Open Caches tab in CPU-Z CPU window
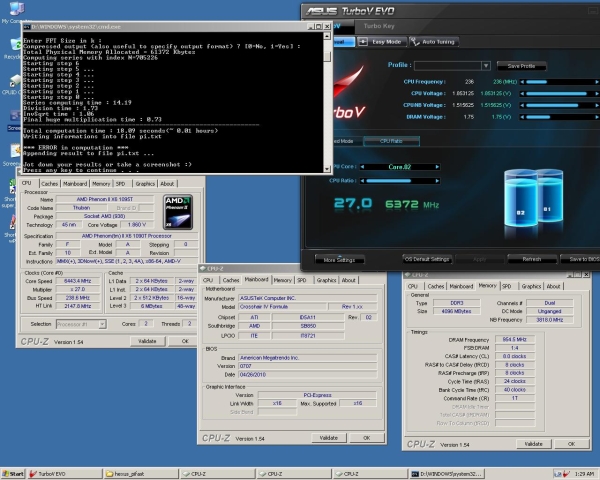This screenshot has height=480, width=600. [49, 184]
